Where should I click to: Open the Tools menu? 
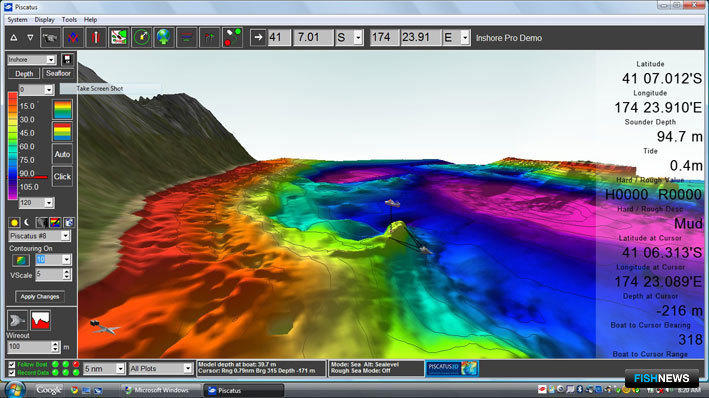pyautogui.click(x=69, y=20)
